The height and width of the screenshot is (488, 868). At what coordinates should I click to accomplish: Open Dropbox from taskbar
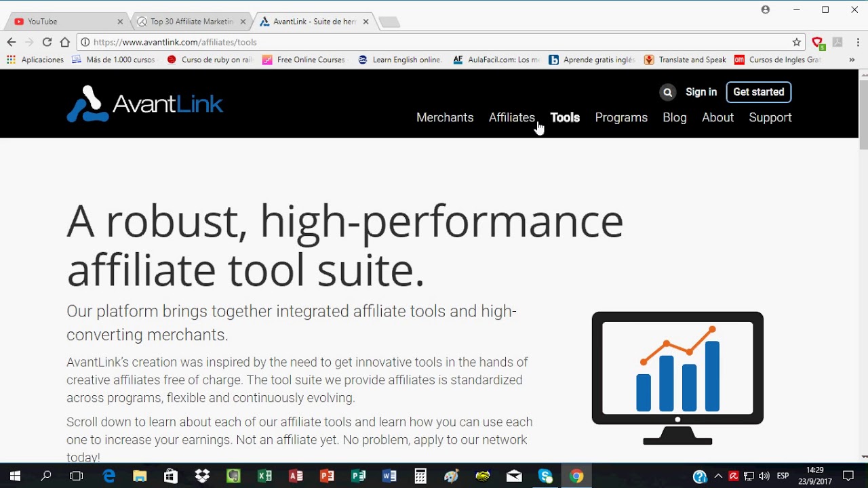click(202, 476)
